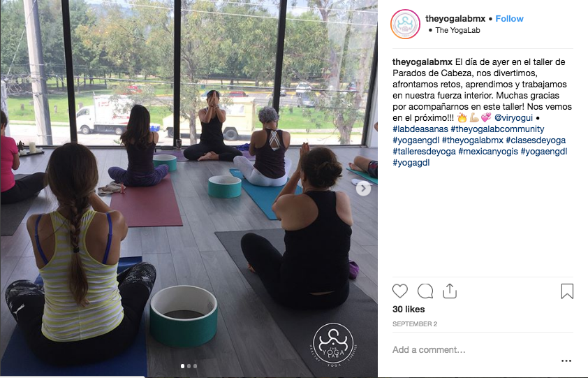The height and width of the screenshot is (378, 588).
Task: Open the #clasesdeyoga hashtag
Action: click(536, 140)
